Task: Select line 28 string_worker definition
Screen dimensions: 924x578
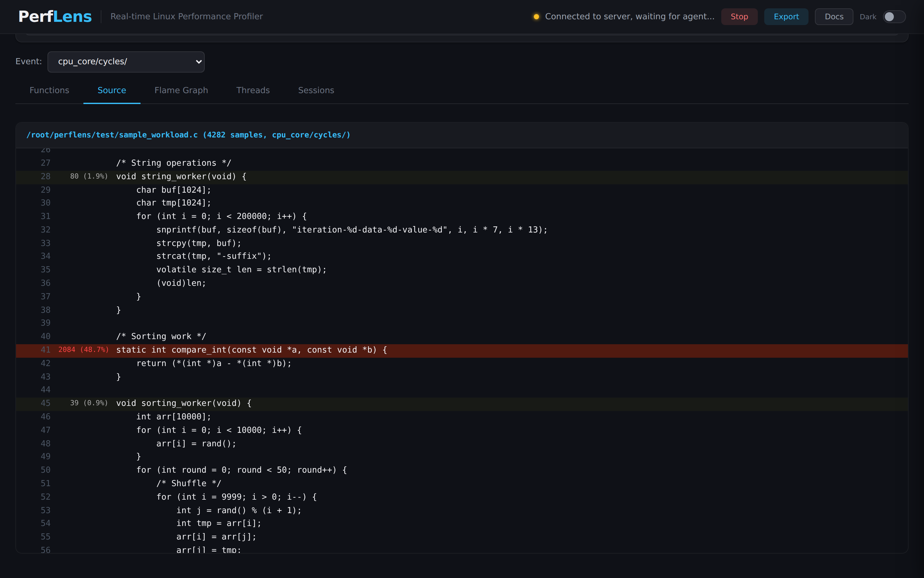Action: [x=462, y=177]
